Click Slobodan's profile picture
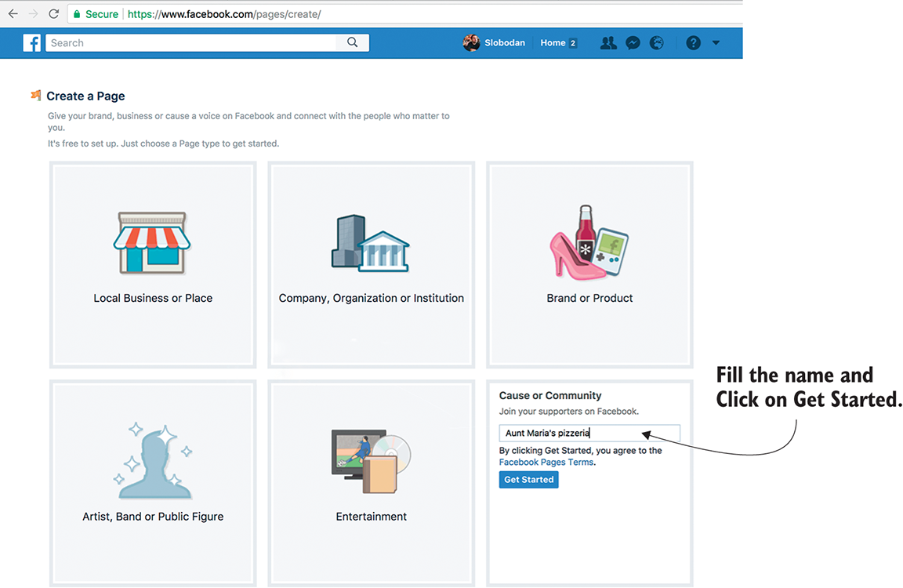 pyautogui.click(x=471, y=43)
